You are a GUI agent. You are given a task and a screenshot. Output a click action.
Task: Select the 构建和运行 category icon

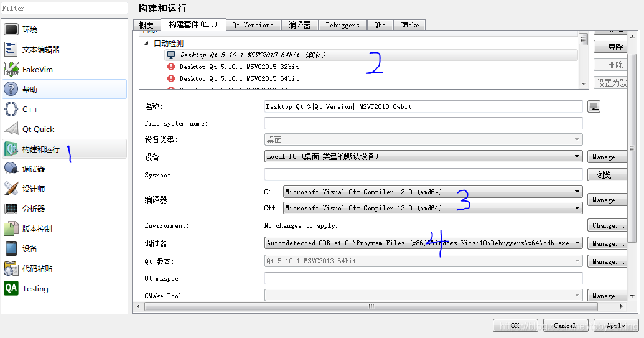[x=11, y=149]
